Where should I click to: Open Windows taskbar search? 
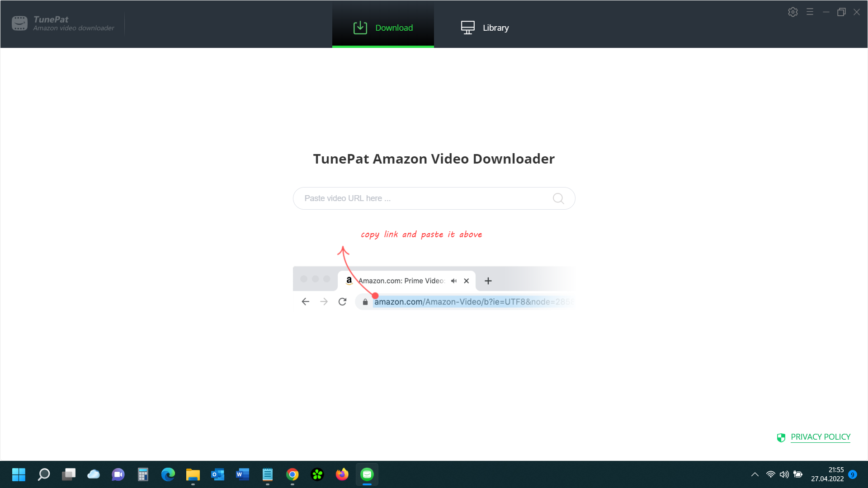(x=44, y=474)
